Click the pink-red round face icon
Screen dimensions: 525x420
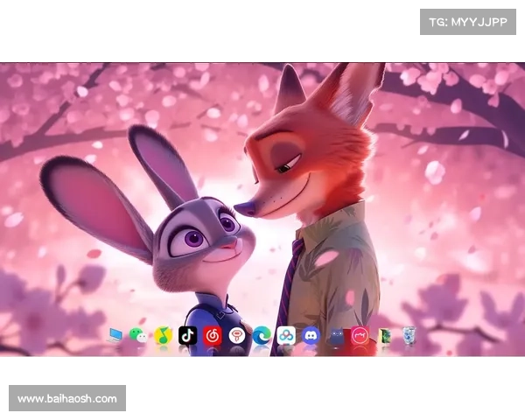(x=360, y=335)
